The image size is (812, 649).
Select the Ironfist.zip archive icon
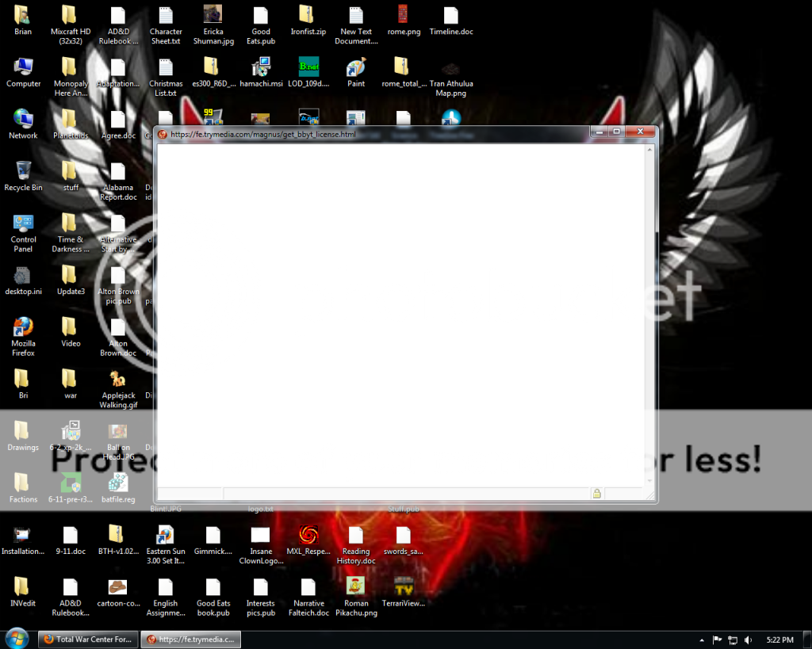pyautogui.click(x=308, y=16)
